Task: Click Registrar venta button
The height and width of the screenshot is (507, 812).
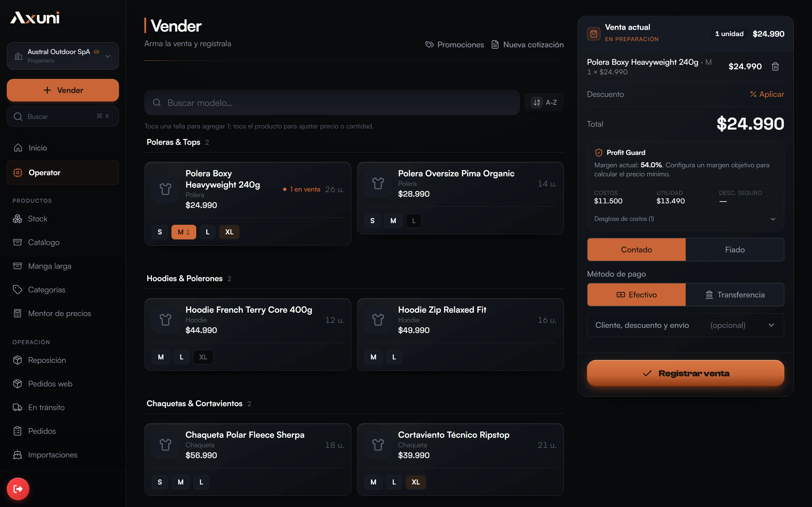Action: (x=685, y=373)
